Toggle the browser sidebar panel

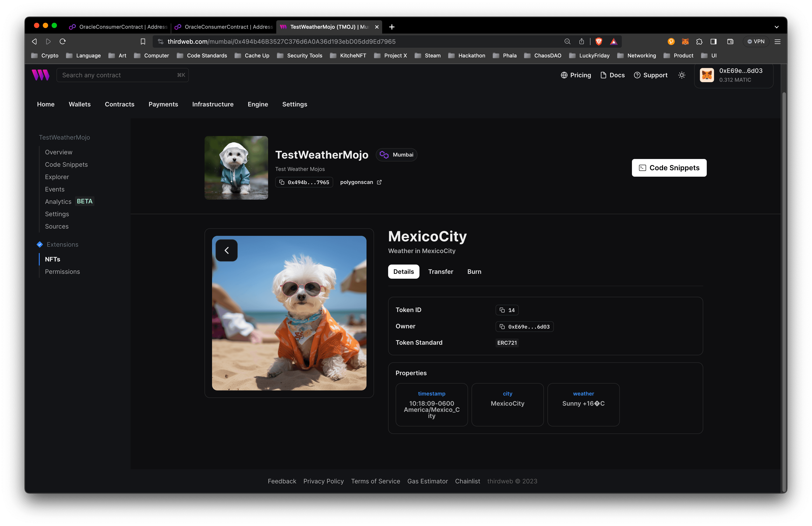coord(713,41)
